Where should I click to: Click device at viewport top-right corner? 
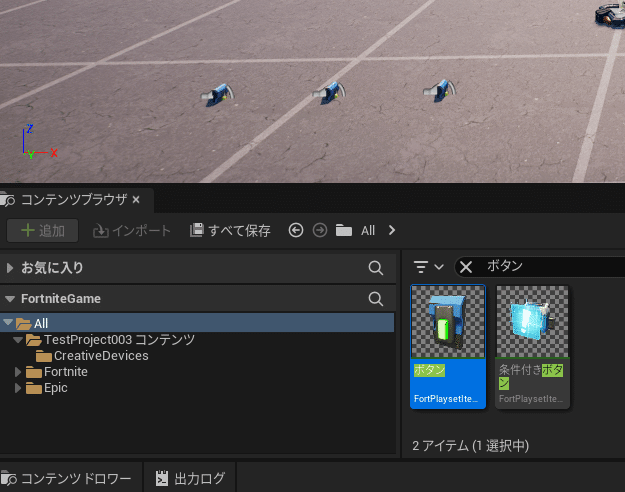click(x=610, y=14)
